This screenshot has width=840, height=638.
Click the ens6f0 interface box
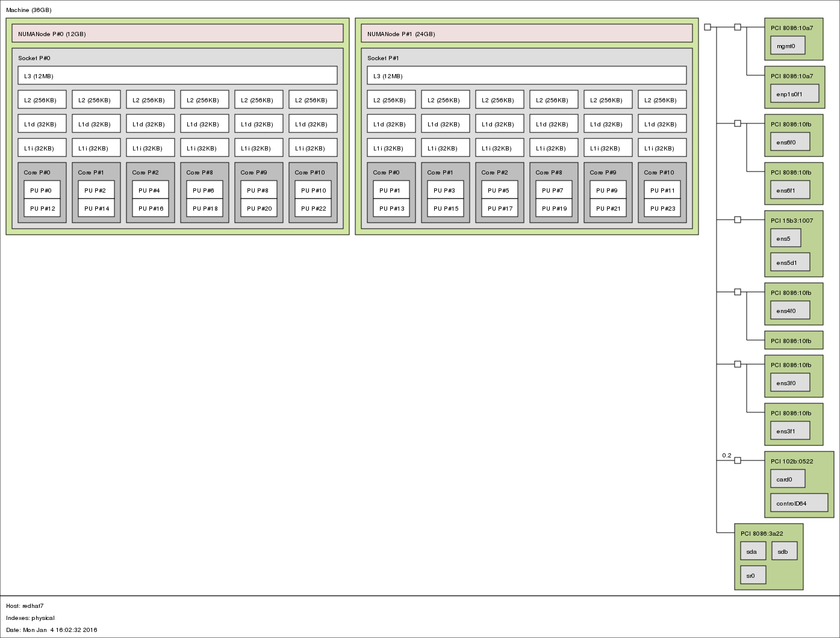pos(790,142)
